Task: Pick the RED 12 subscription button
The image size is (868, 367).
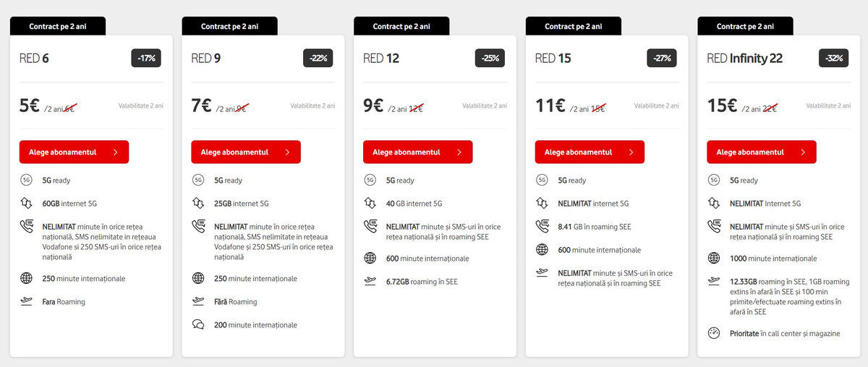Action: click(x=417, y=152)
